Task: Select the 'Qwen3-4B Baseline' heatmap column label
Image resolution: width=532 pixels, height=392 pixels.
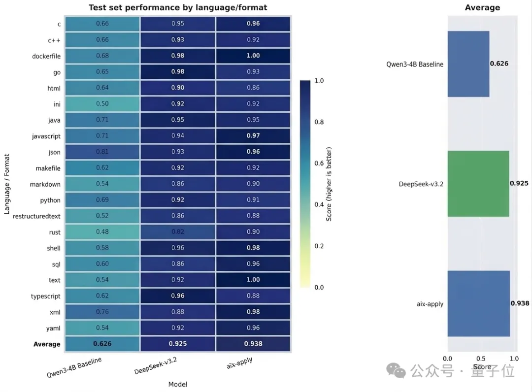Action: (x=74, y=367)
